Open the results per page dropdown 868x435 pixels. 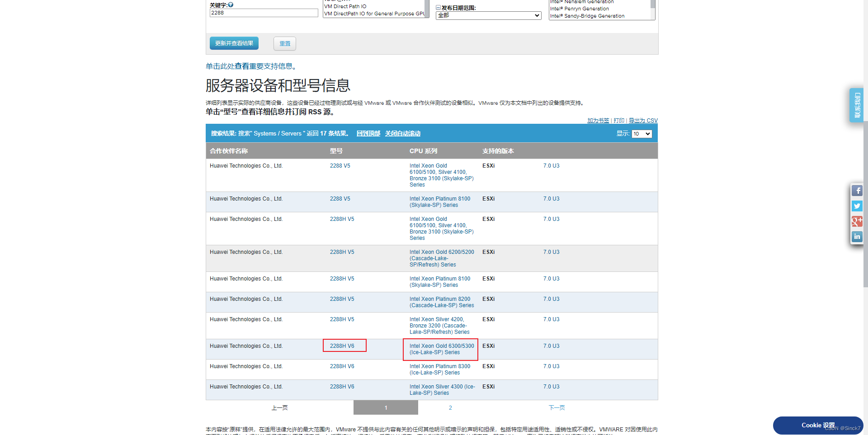[642, 134]
